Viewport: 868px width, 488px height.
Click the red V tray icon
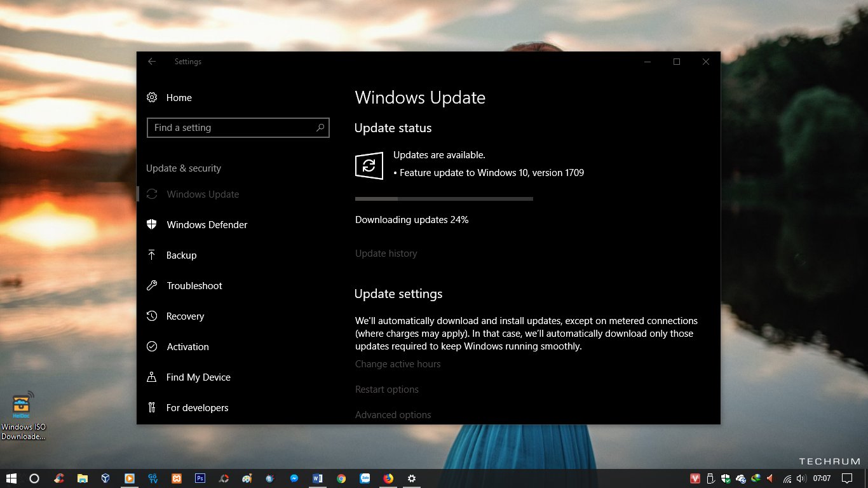695,478
